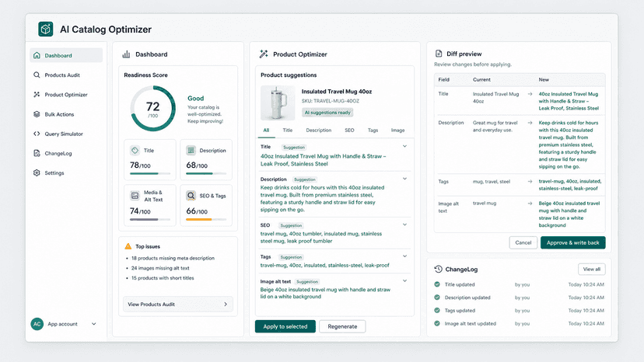This screenshot has height=362, width=644.
Task: Click the Description score card icon
Action: click(x=191, y=151)
